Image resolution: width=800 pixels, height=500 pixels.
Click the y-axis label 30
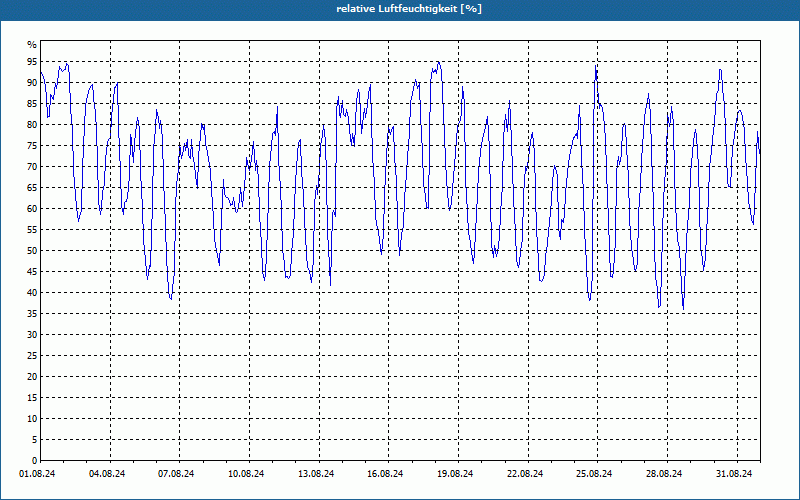[32, 335]
